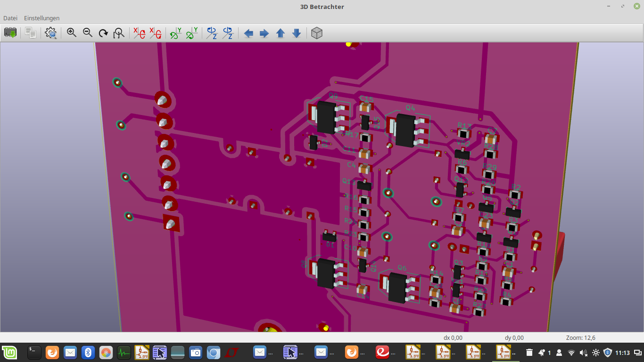Rotate X clockwise using the first red X icon

139,33
